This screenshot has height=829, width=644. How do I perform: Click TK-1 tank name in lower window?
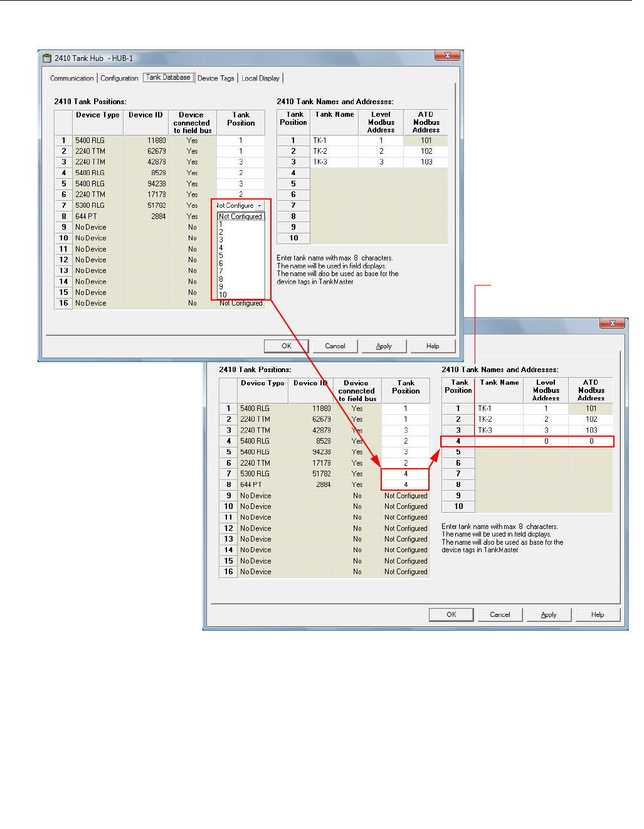click(500, 409)
